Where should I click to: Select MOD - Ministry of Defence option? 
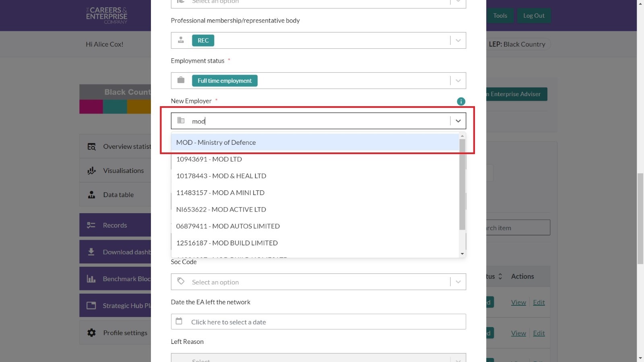315,142
